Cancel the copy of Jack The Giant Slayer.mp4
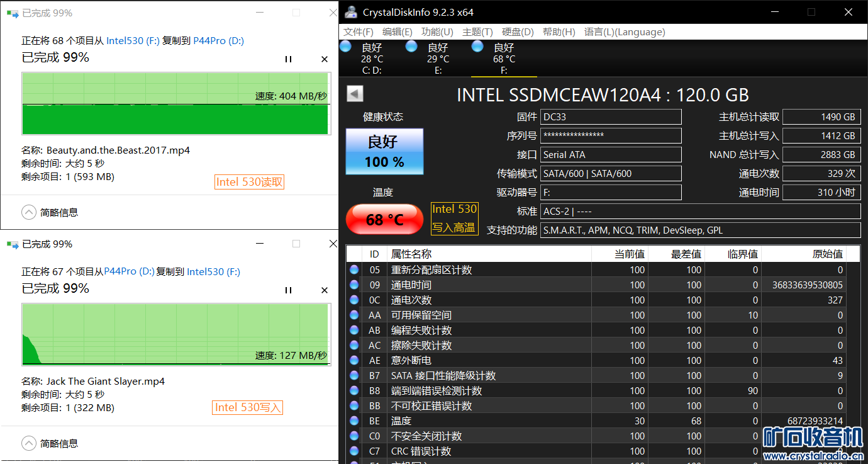 coord(325,290)
